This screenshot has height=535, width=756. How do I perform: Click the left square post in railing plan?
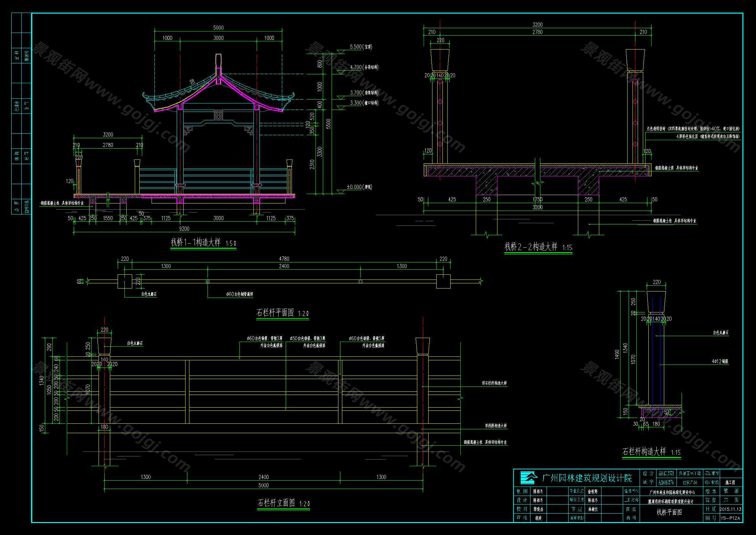click(125, 281)
